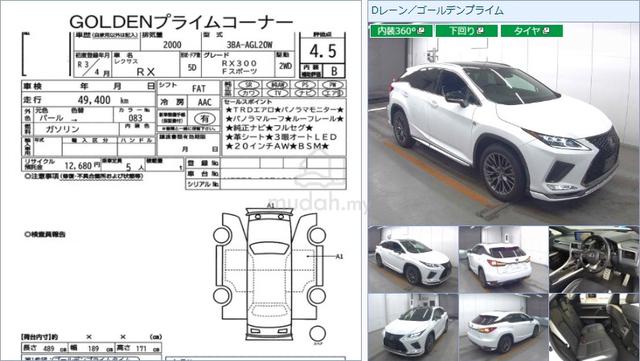Click the SR equipment oval

[249, 85]
